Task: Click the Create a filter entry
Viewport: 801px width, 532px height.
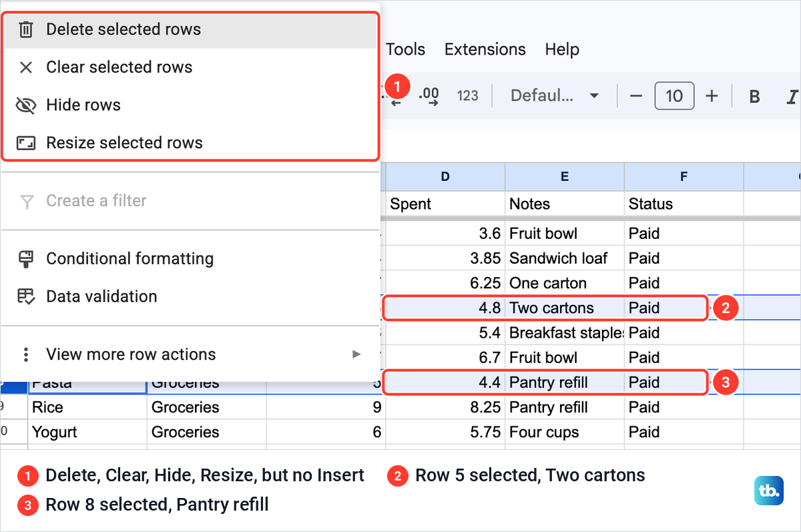Action: 190,201
